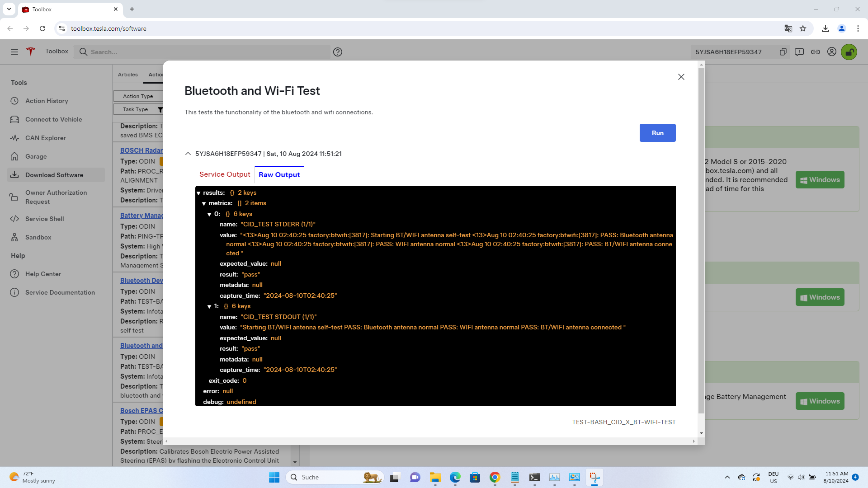Select the Raw Output tab
The height and width of the screenshot is (488, 868).
[x=279, y=175]
